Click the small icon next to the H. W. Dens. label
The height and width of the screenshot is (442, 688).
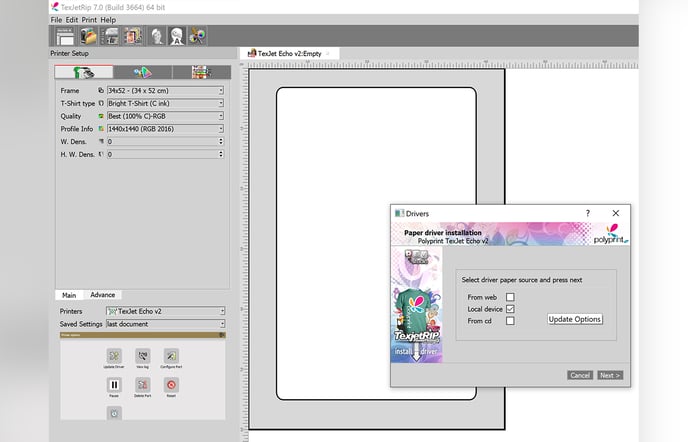point(101,154)
